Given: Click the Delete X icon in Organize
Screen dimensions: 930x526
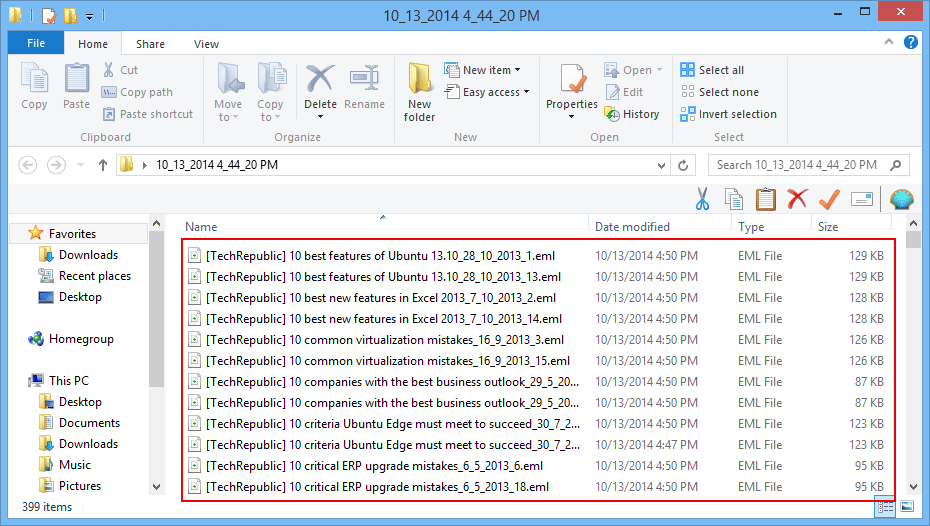Looking at the screenshot, I should [x=320, y=79].
